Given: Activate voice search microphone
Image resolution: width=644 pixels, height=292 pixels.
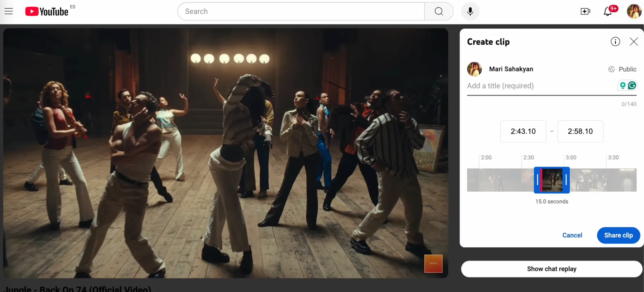Looking at the screenshot, I should pos(470,11).
